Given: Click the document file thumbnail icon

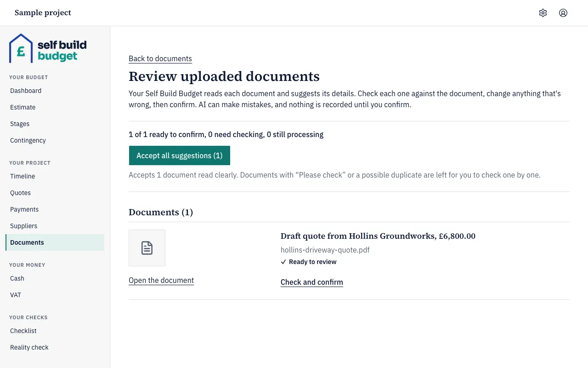Looking at the screenshot, I should (x=147, y=248).
